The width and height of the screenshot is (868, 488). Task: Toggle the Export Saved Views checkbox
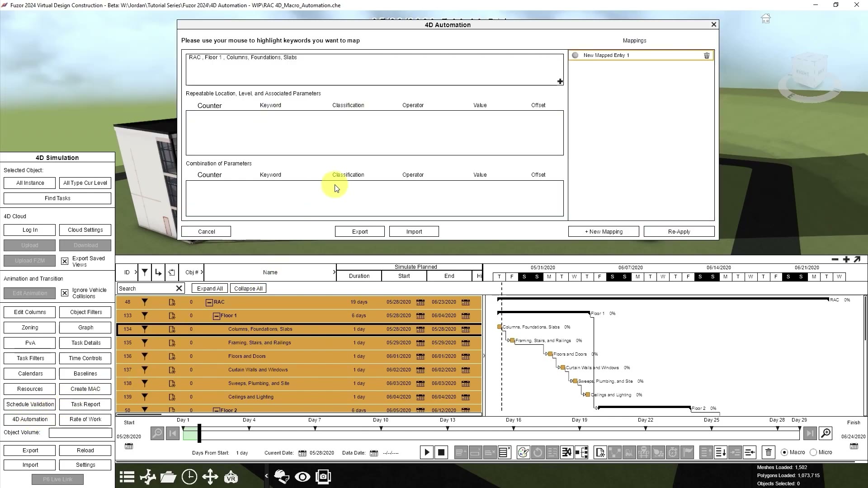(65, 261)
